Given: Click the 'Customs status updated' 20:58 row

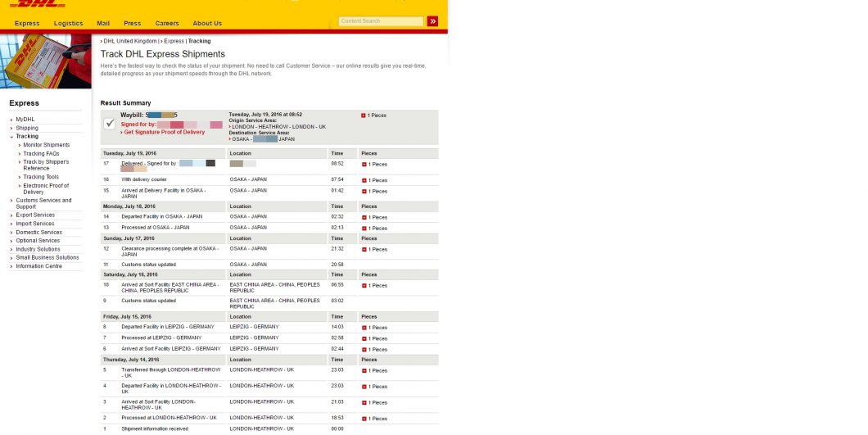Looking at the screenshot, I should pyautogui.click(x=269, y=265).
